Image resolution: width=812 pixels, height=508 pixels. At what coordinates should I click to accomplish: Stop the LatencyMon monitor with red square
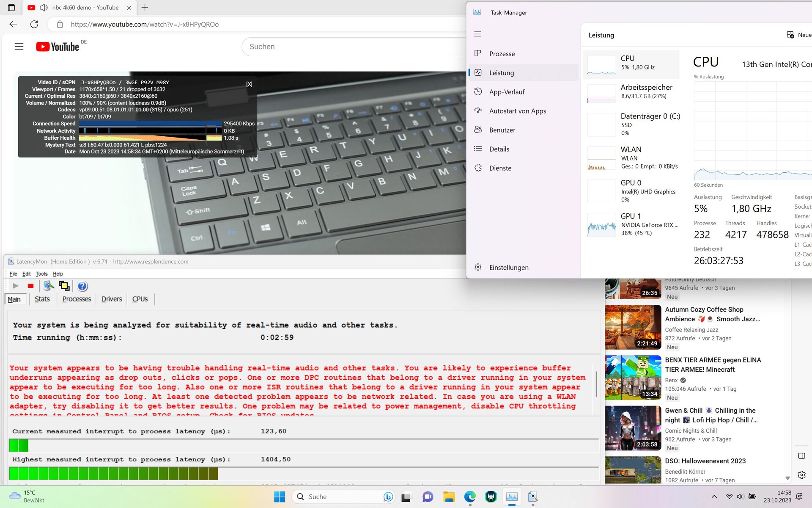click(x=30, y=286)
